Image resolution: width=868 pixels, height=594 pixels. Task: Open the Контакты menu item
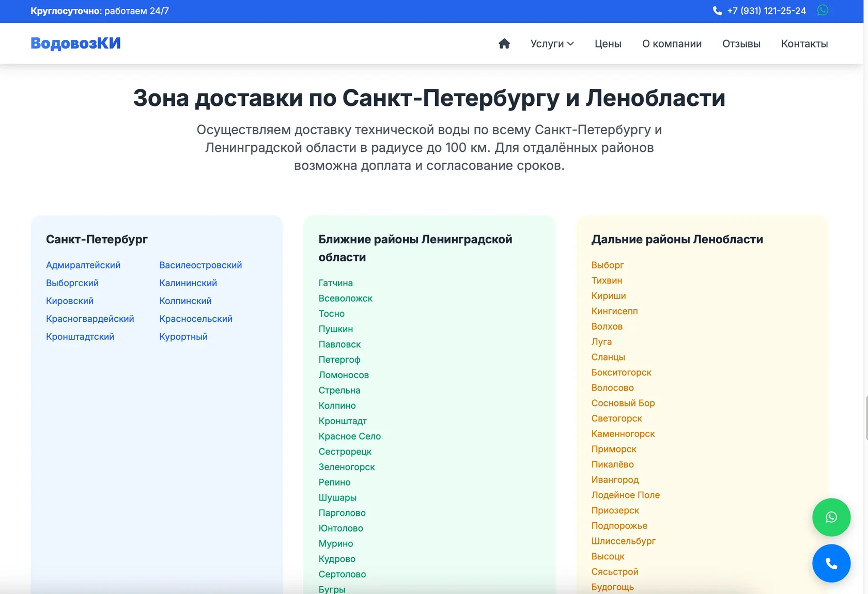pos(804,43)
